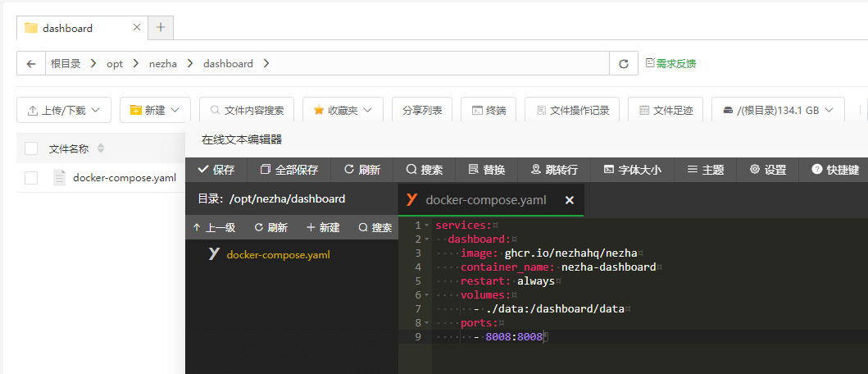The height and width of the screenshot is (374, 868).
Task: Check the box for docker-compose.yaml file
Action: pos(31,177)
